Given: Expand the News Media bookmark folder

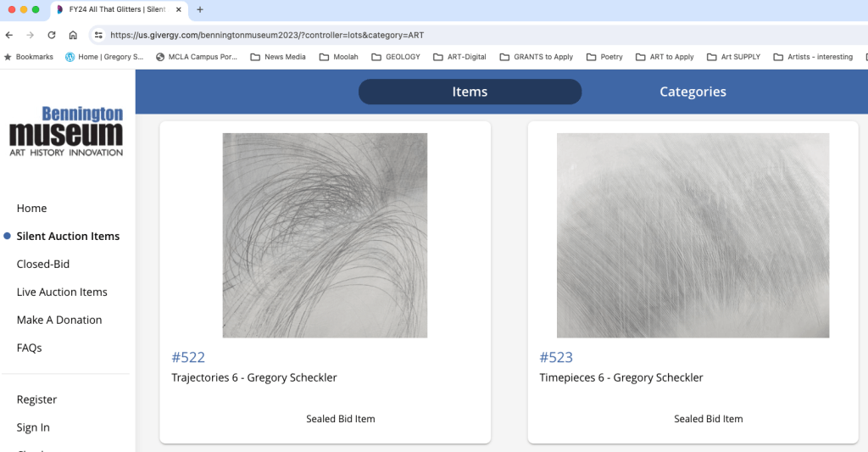Looking at the screenshot, I should pos(278,57).
